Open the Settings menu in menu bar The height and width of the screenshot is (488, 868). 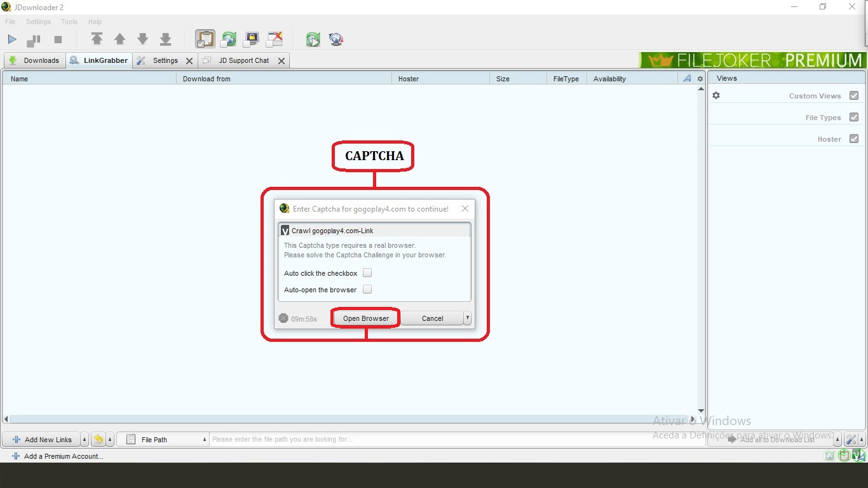tap(38, 22)
